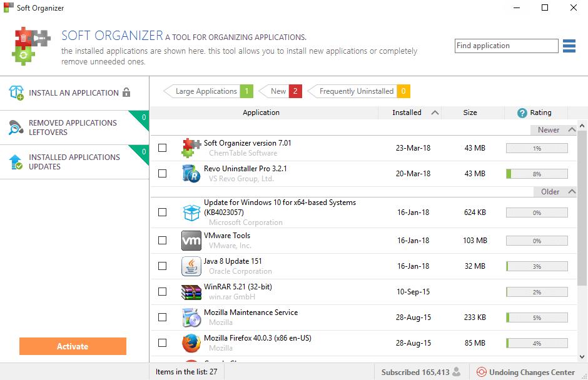This screenshot has height=380, width=588.
Task: Click the Soft Organizer puzzle logo in header
Action: tap(31, 46)
